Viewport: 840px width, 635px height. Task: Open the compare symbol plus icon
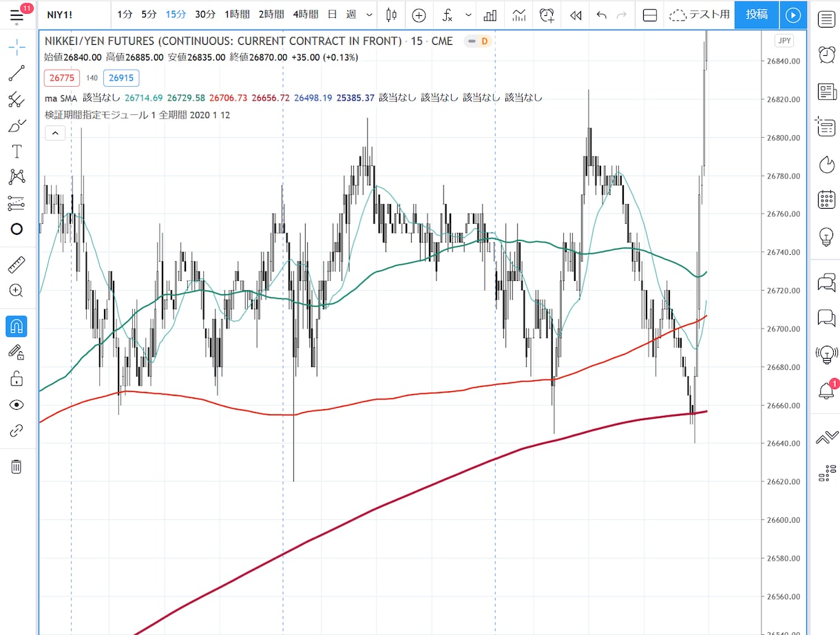coord(419,15)
